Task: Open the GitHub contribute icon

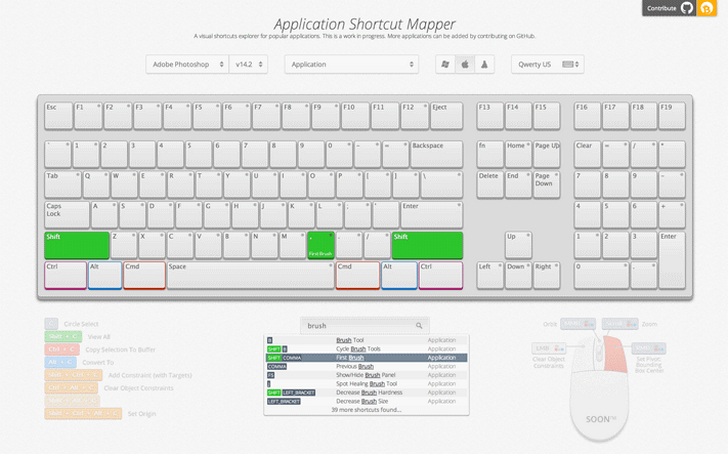Action: click(687, 8)
